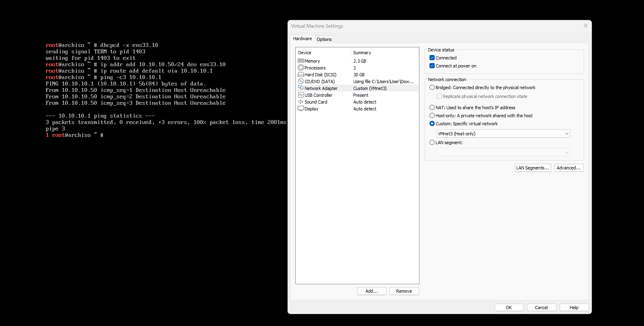Open Advanced... network settings
Viewport: 644px width, 326px height.
pyautogui.click(x=569, y=168)
